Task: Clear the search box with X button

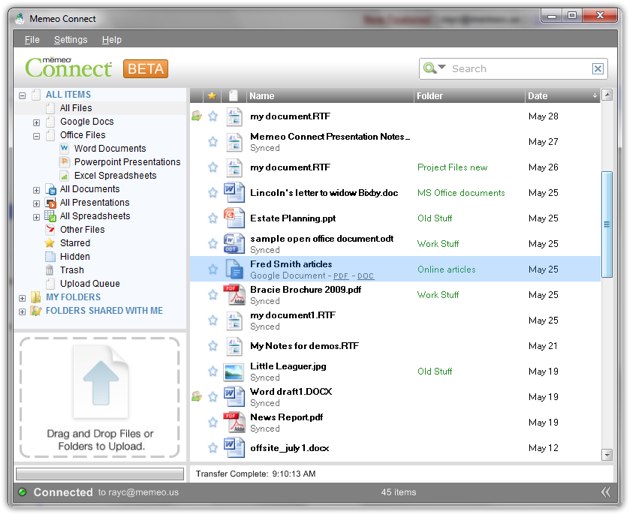Action: (x=597, y=69)
